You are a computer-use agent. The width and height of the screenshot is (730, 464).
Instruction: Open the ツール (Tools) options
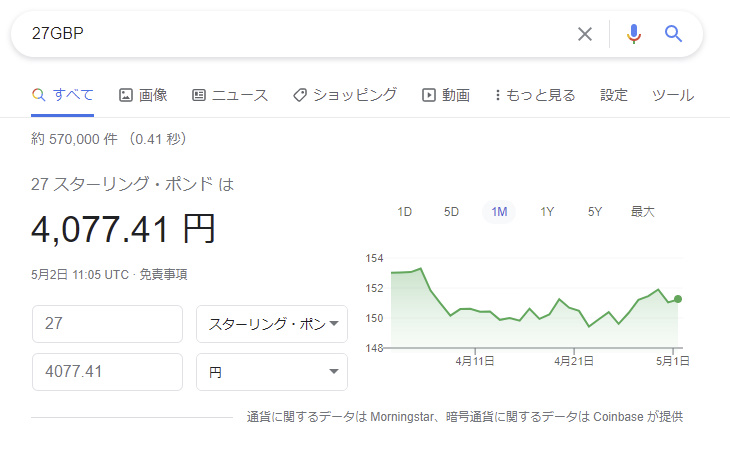tap(673, 95)
